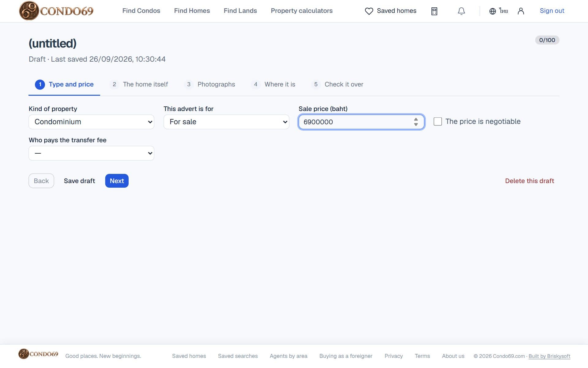The height and width of the screenshot is (368, 588).
Task: Open Buying as a foreigner link
Action: pyautogui.click(x=346, y=356)
